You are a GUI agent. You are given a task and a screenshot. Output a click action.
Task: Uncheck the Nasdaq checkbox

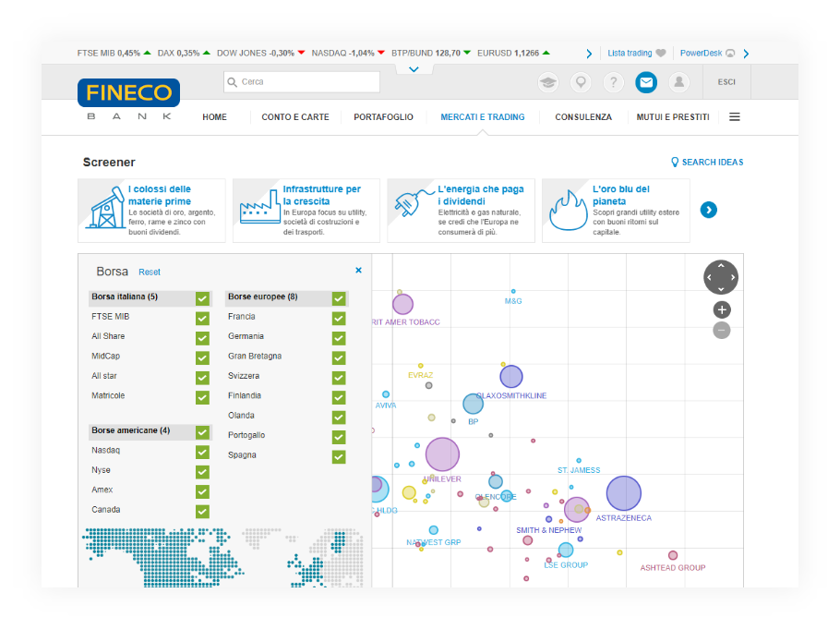pos(202,452)
